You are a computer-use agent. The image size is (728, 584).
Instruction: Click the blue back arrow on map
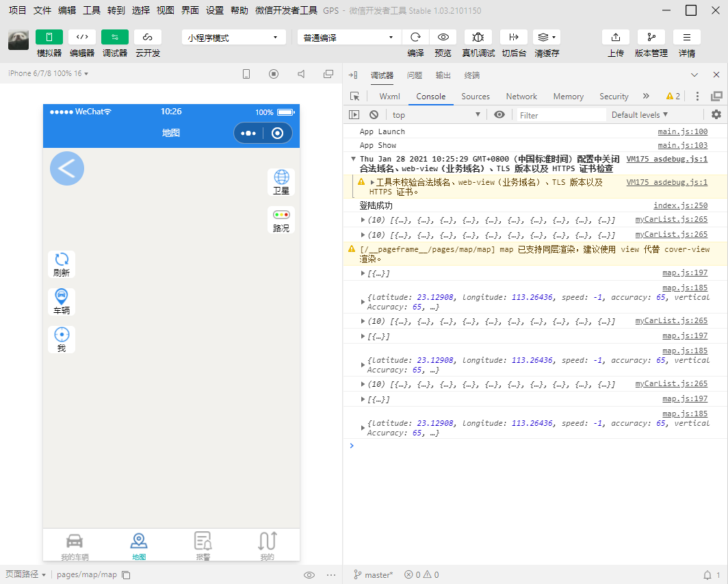(67, 168)
